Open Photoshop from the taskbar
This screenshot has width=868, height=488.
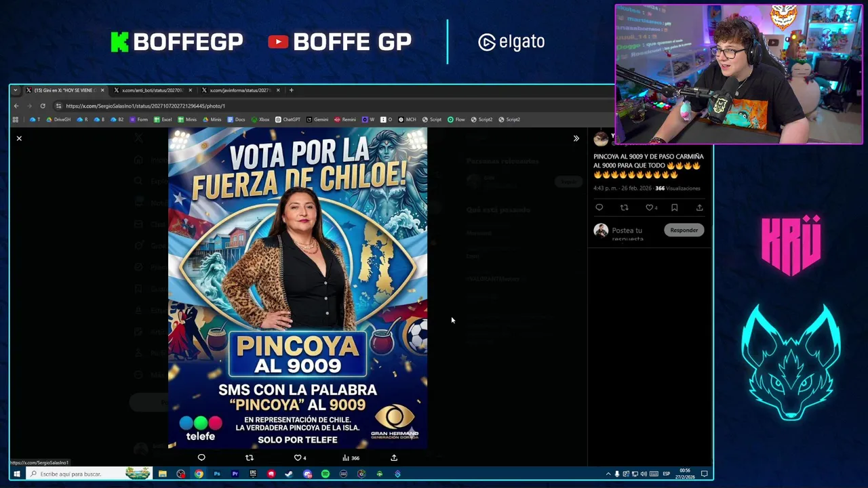(217, 474)
